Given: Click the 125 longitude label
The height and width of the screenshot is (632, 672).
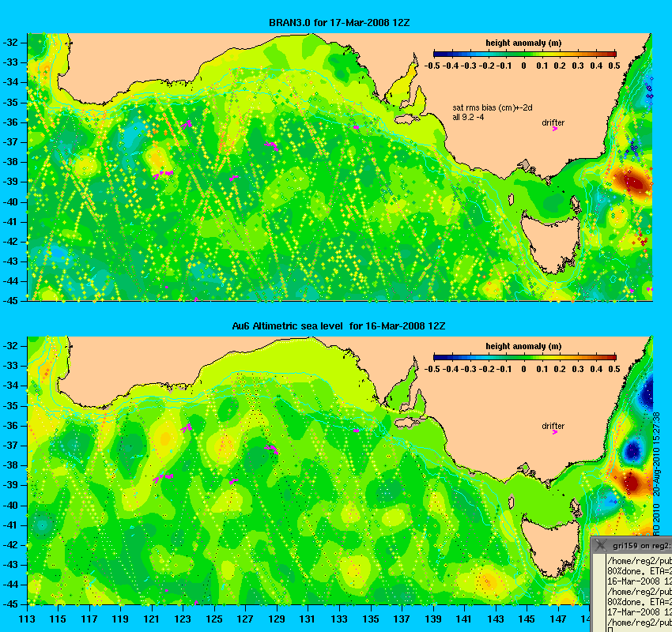Looking at the screenshot, I should 214,619.
